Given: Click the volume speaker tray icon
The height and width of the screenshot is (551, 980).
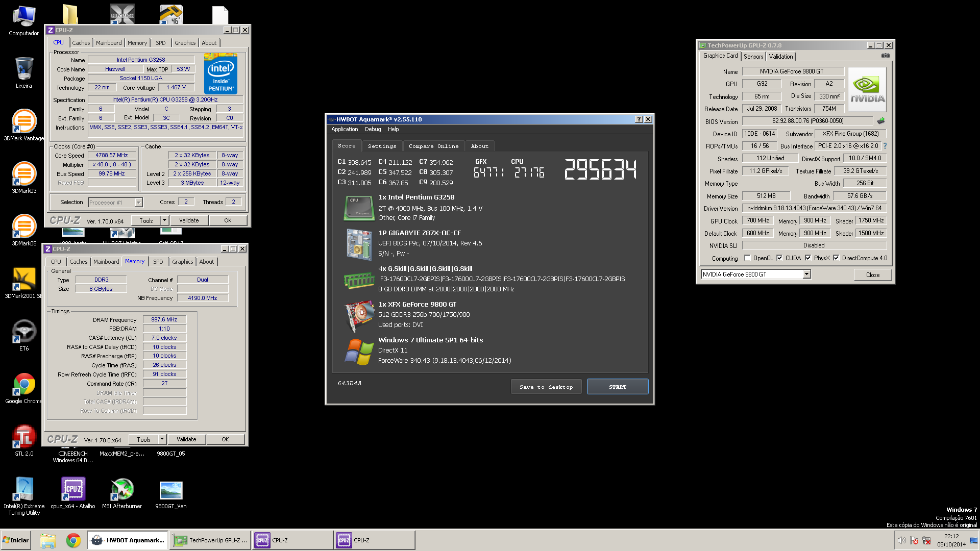Looking at the screenshot, I should pos(901,540).
